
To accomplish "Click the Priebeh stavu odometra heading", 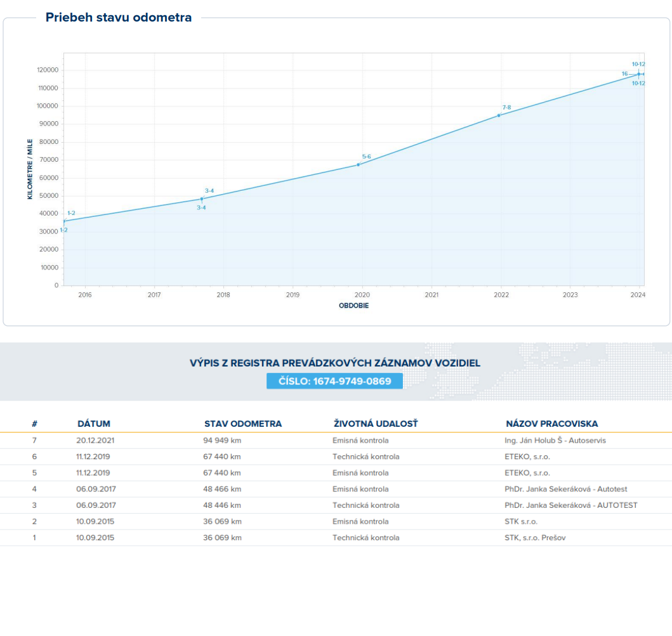I will 119,18.
